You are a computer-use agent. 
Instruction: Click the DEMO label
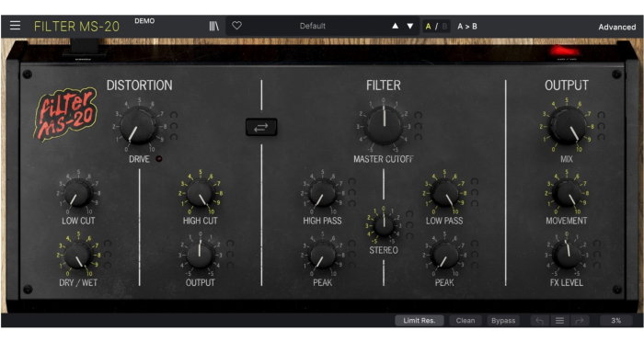pos(144,21)
